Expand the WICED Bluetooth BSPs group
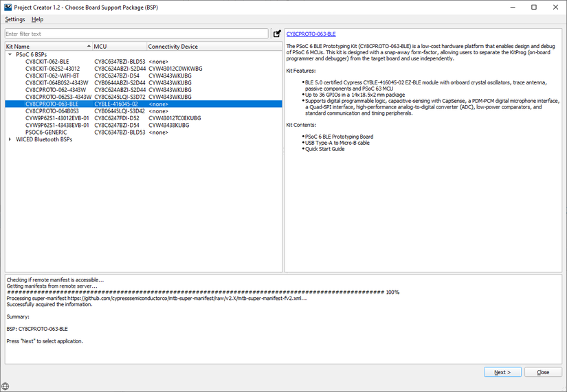Viewport: 567px width, 392px height. [10, 139]
